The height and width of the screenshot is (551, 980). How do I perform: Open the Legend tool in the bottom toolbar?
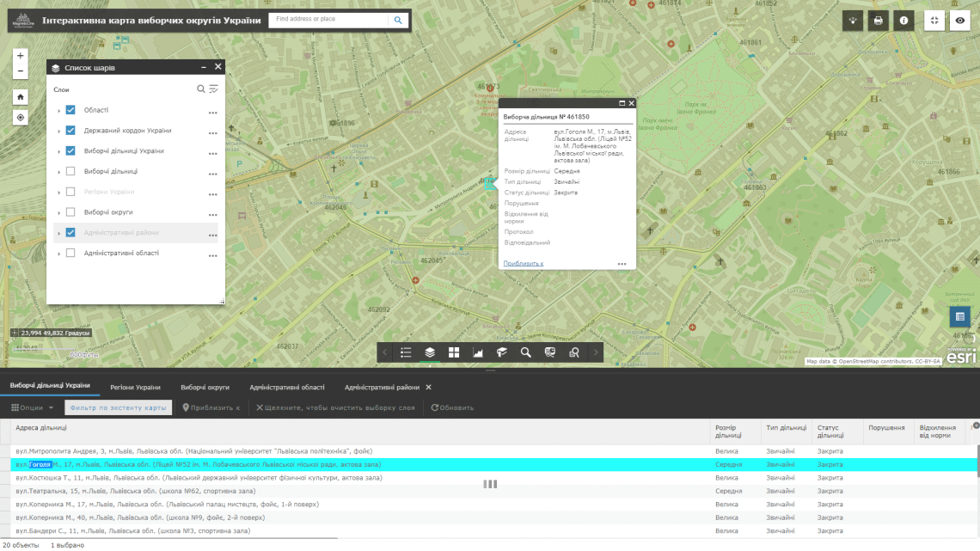407,352
